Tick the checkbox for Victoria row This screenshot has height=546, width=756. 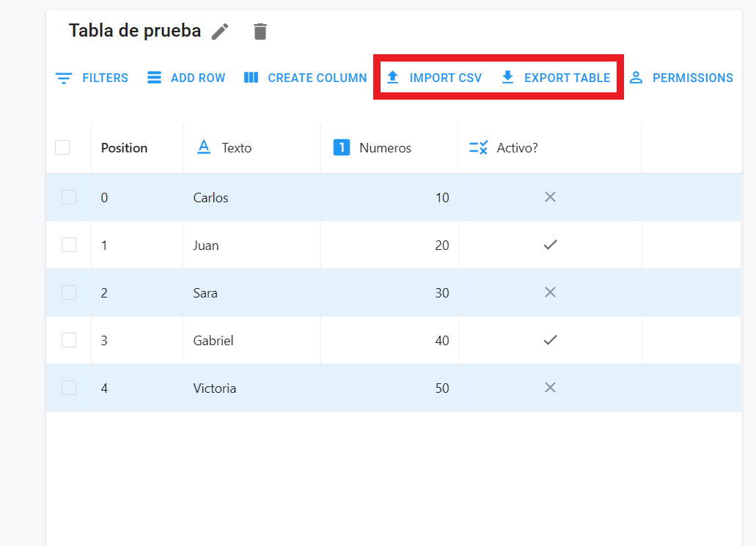[69, 388]
